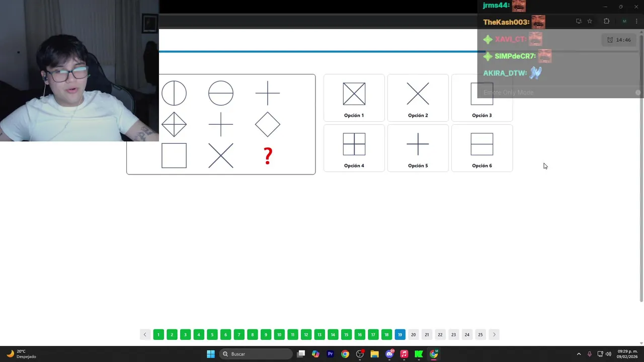The height and width of the screenshot is (362, 644).
Task: Go to next question page arrow
Action: (x=494, y=334)
